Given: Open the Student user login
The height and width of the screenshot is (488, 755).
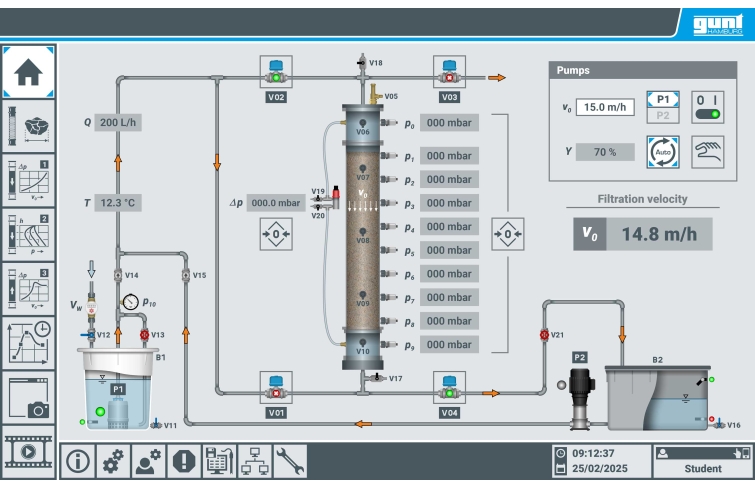Looking at the screenshot, I should 702,461.
